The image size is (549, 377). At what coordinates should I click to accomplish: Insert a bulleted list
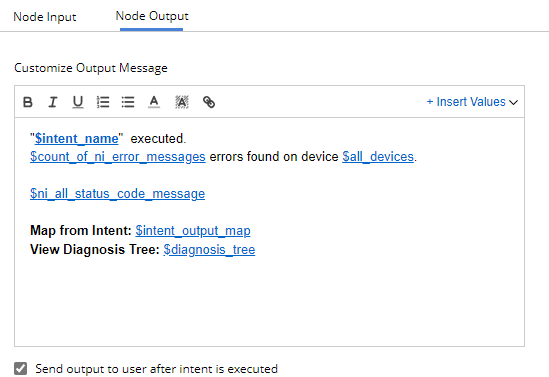128,102
